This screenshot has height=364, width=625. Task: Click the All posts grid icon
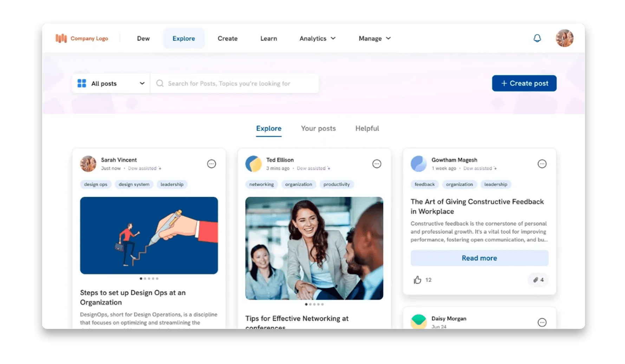pyautogui.click(x=82, y=83)
